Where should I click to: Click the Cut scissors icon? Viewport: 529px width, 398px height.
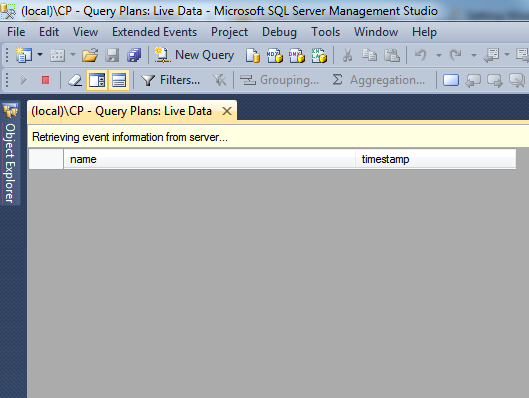(x=347, y=55)
